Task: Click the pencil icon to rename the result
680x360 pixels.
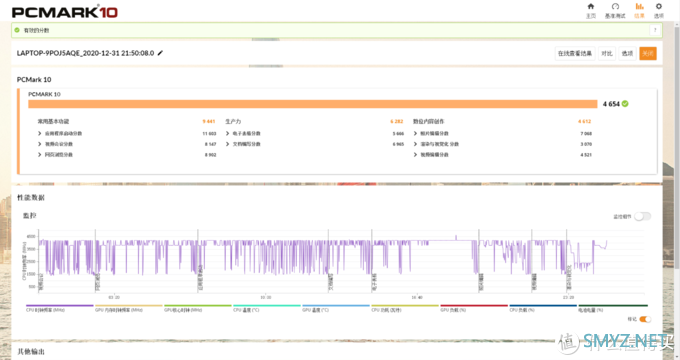Action: tap(160, 53)
